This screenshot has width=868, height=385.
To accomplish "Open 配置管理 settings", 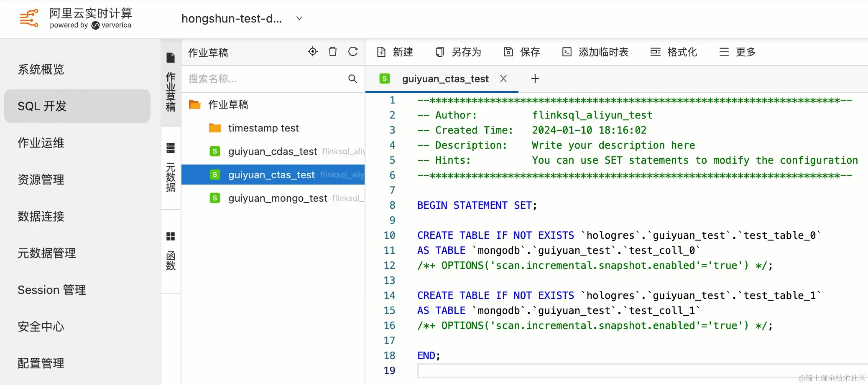I will [41, 363].
